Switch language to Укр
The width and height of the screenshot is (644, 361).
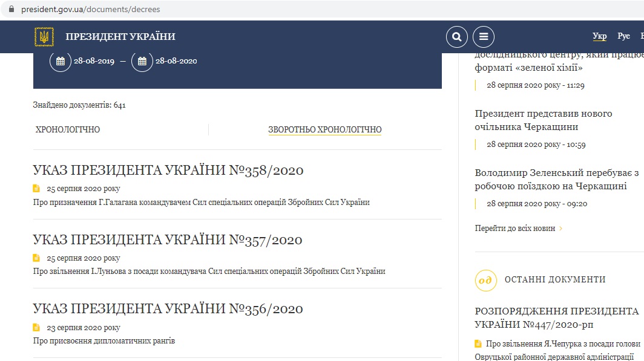[x=600, y=36]
